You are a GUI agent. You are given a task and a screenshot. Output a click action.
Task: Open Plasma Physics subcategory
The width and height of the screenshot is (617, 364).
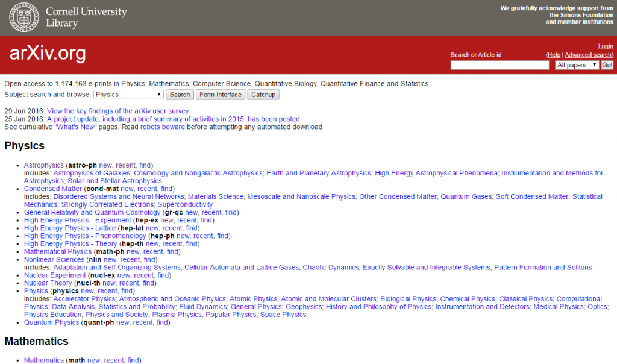[177, 315]
